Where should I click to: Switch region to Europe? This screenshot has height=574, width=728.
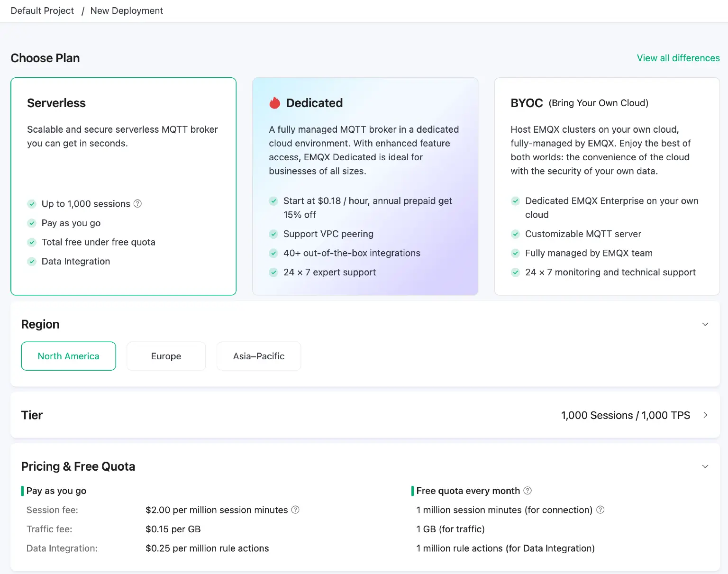pyautogui.click(x=166, y=356)
